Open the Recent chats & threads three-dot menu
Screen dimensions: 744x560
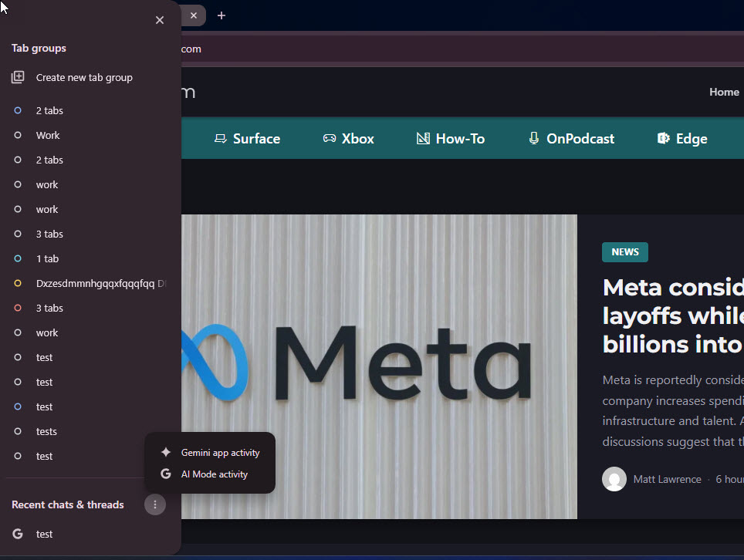coord(155,504)
